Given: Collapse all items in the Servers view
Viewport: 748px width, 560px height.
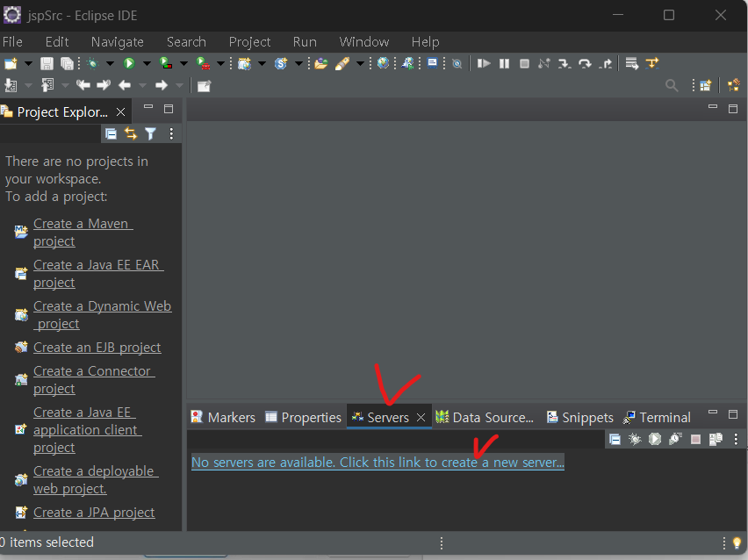Looking at the screenshot, I should [x=615, y=439].
